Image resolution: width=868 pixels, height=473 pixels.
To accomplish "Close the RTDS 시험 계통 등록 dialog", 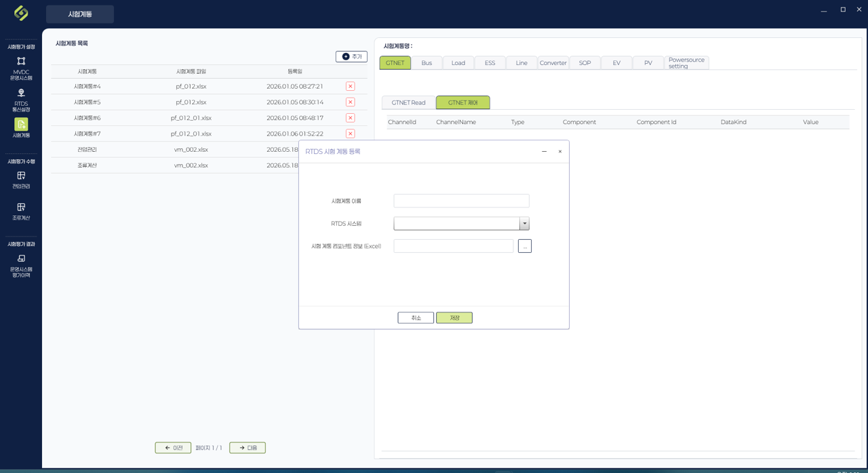I will (x=560, y=152).
